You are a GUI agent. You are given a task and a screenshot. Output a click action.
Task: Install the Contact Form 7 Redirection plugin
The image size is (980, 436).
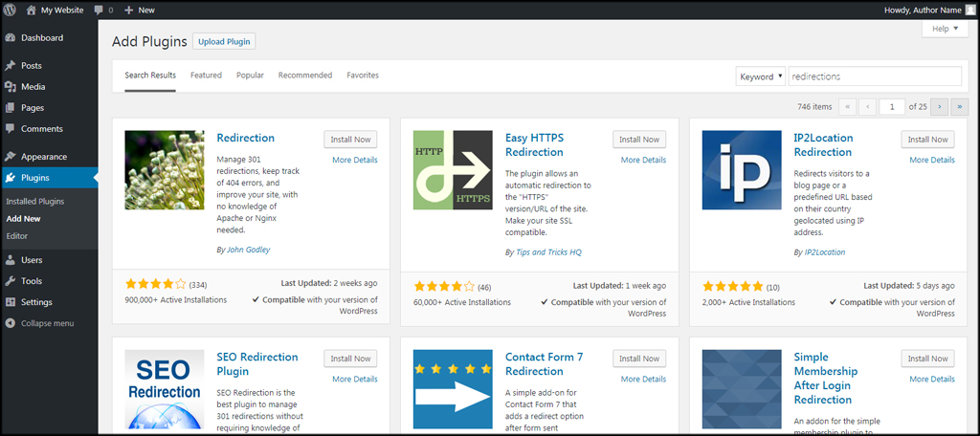(639, 359)
